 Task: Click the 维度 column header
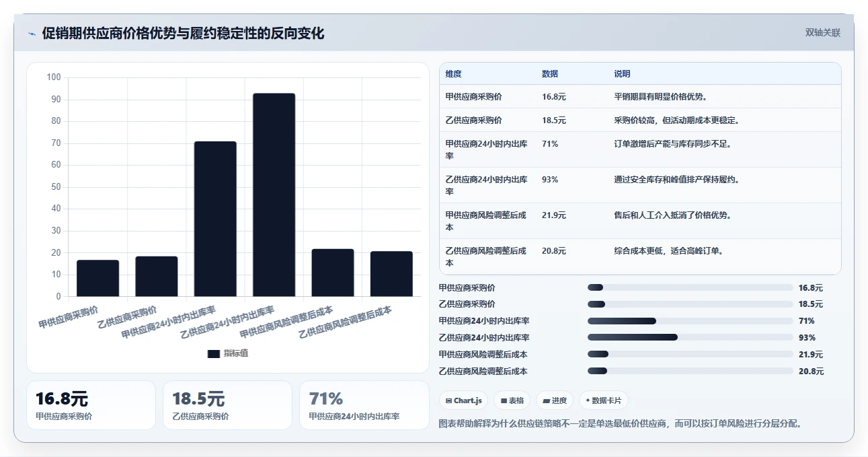point(454,74)
